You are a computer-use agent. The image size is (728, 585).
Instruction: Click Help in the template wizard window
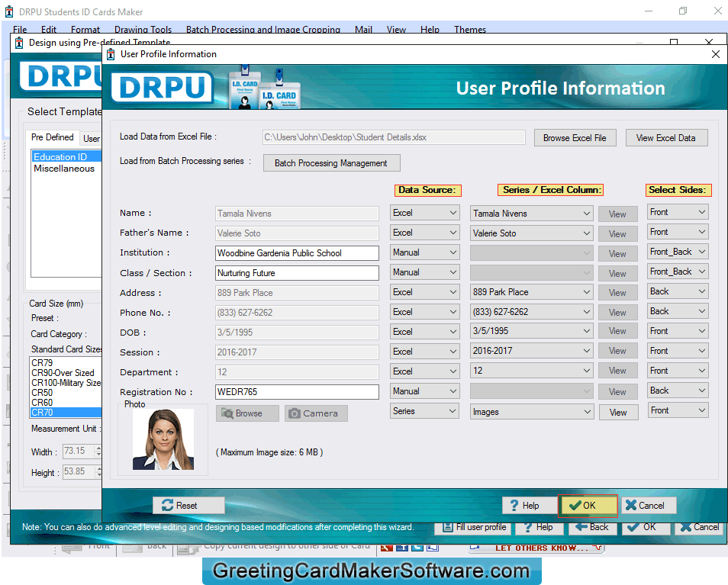(x=538, y=527)
